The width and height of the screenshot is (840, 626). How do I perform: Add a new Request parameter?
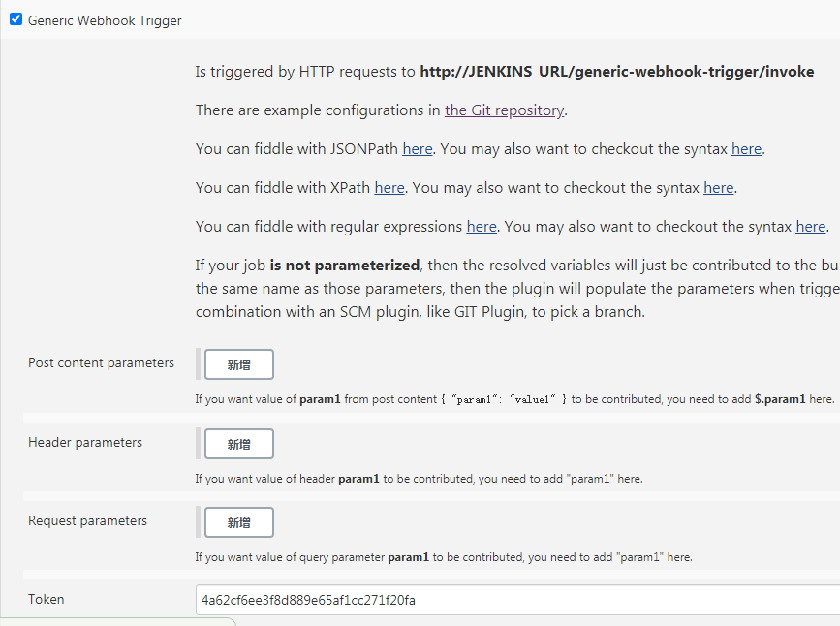coord(239,522)
